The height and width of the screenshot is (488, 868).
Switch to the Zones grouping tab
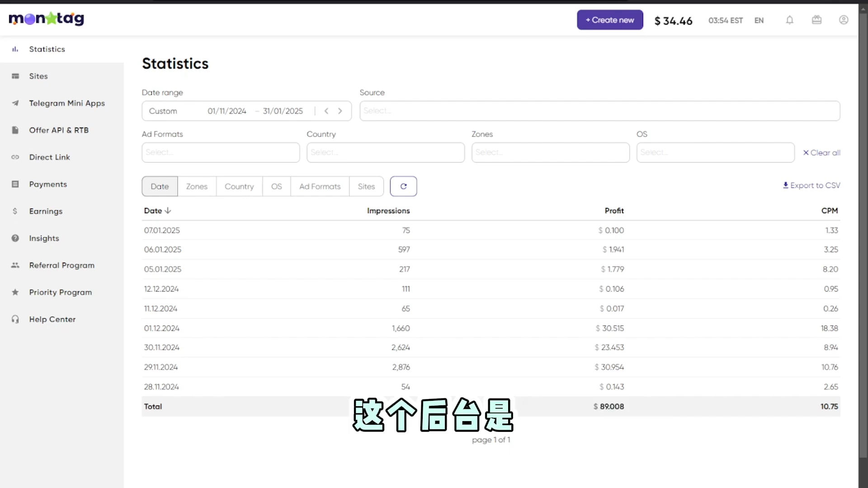tap(197, 186)
